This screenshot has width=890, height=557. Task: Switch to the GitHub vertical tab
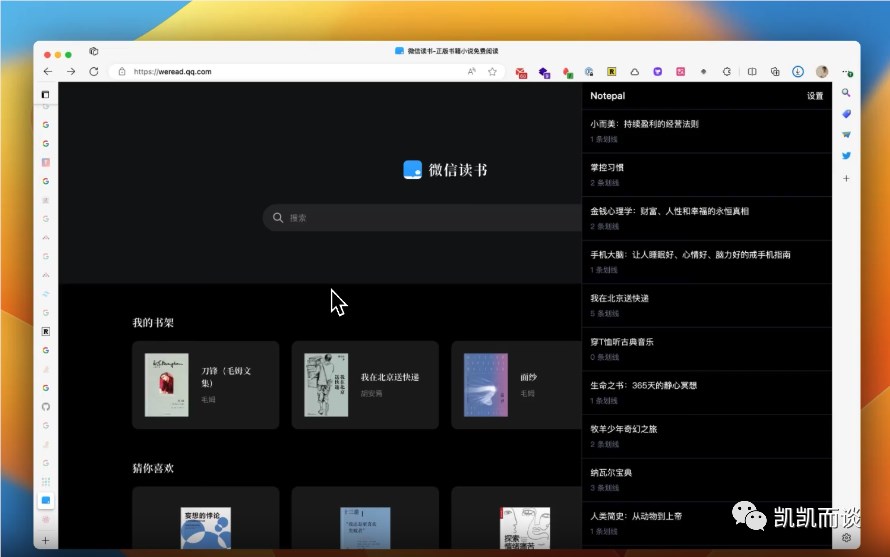[46, 407]
